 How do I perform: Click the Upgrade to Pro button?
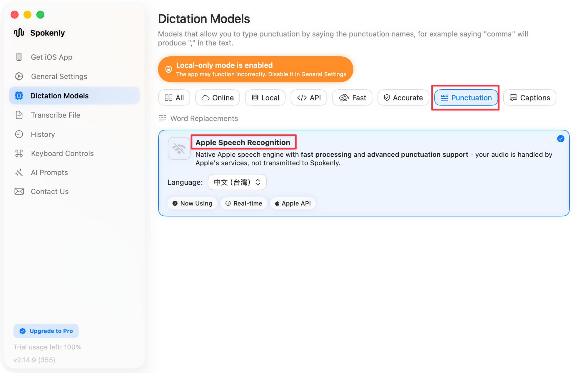pyautogui.click(x=46, y=331)
